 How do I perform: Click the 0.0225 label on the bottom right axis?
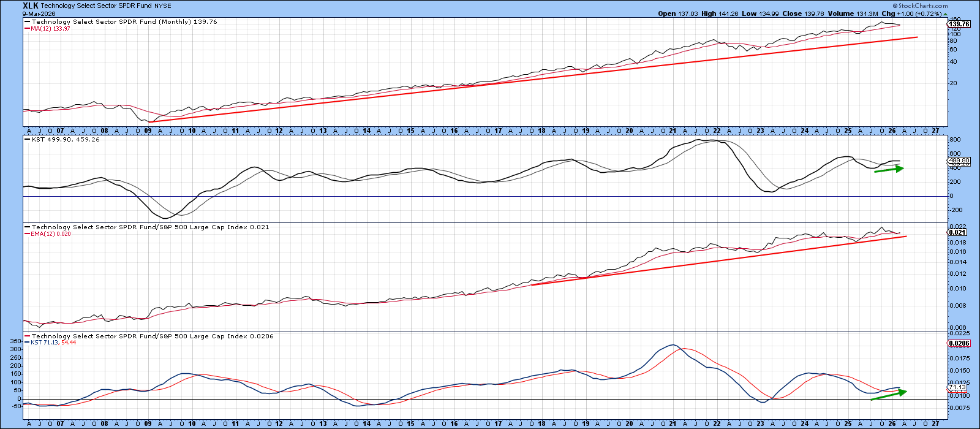coord(960,333)
